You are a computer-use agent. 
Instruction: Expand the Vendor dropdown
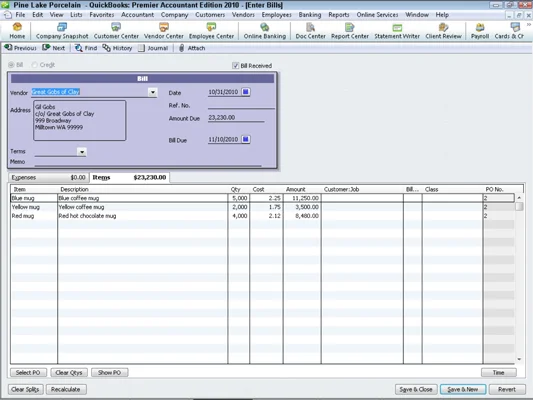point(153,92)
